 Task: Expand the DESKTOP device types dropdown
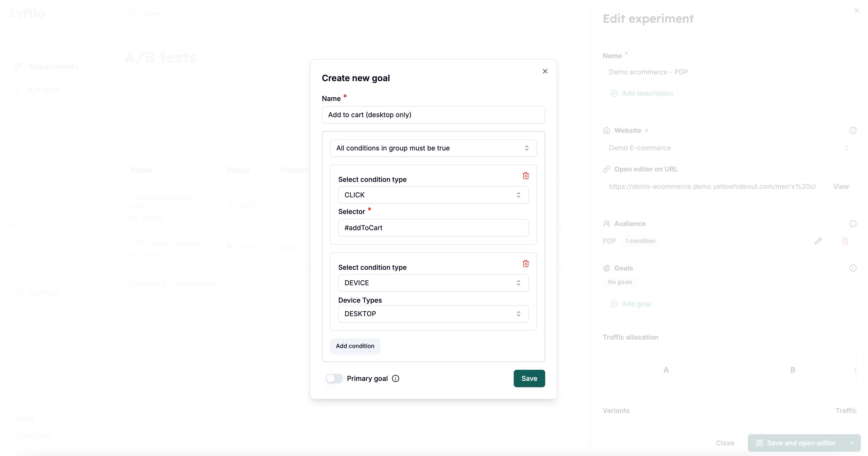tap(433, 314)
